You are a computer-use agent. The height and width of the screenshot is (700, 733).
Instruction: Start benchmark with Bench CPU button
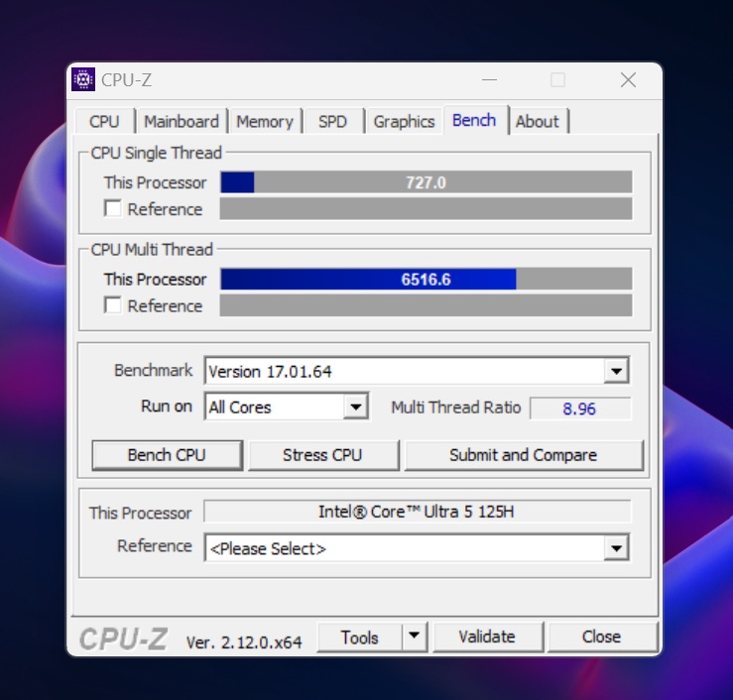[167, 455]
